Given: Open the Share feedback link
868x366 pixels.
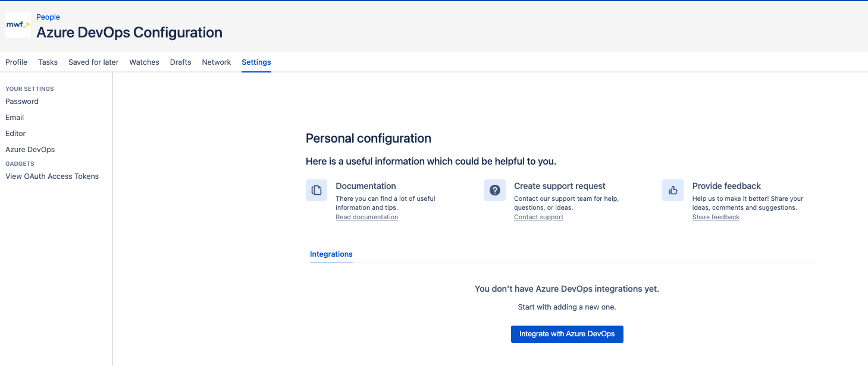Looking at the screenshot, I should coord(716,217).
